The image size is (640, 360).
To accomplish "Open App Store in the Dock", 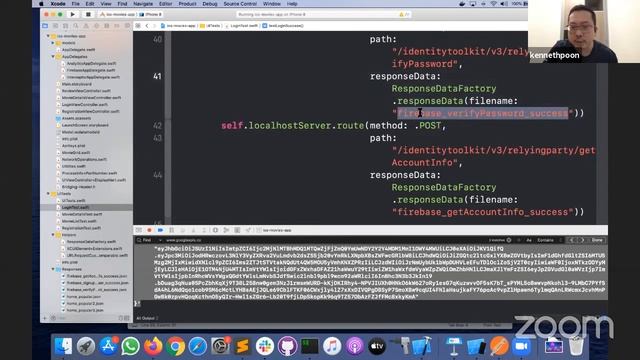I will pos(108,347).
